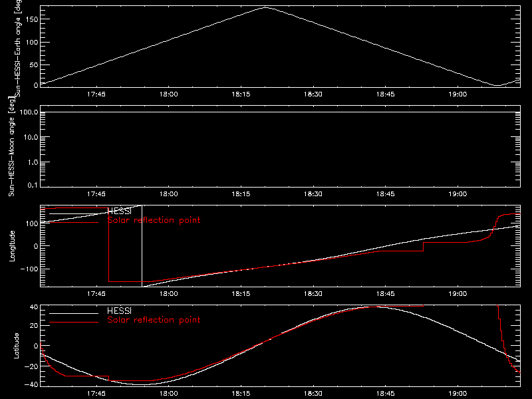
Task: Click 18:00 under the Moon angle plot
Action: (169, 194)
